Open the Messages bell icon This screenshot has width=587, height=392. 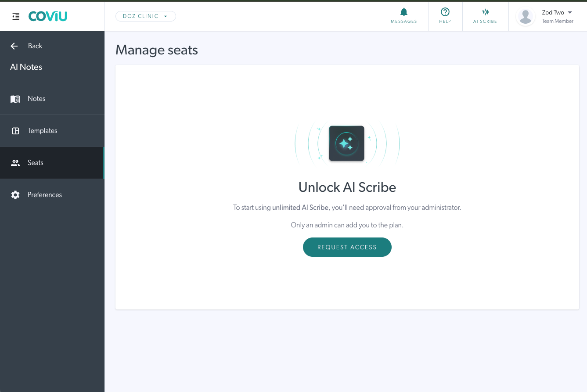(x=404, y=12)
